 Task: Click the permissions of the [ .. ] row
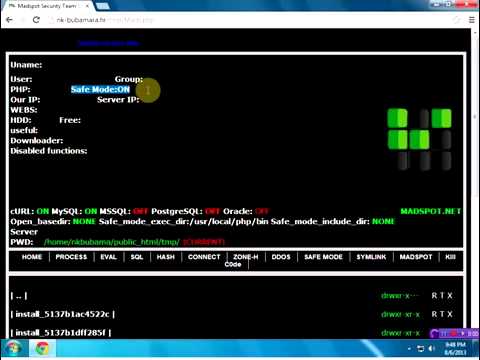400,296
